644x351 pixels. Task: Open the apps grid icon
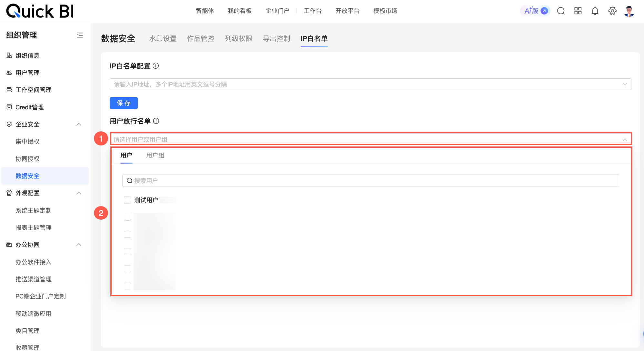pos(578,11)
